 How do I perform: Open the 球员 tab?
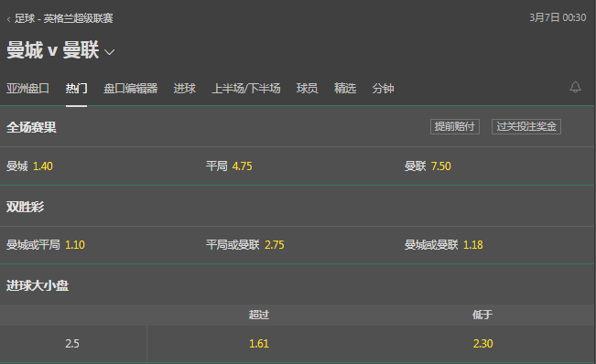point(307,89)
